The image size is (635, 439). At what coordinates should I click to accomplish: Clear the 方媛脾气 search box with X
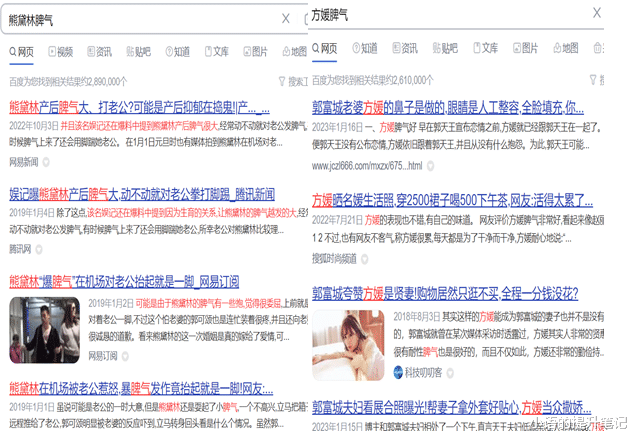(597, 13)
